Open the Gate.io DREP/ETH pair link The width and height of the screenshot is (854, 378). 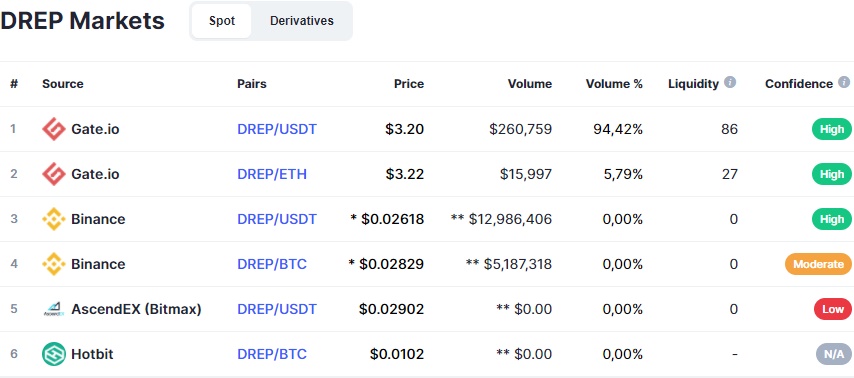point(272,174)
